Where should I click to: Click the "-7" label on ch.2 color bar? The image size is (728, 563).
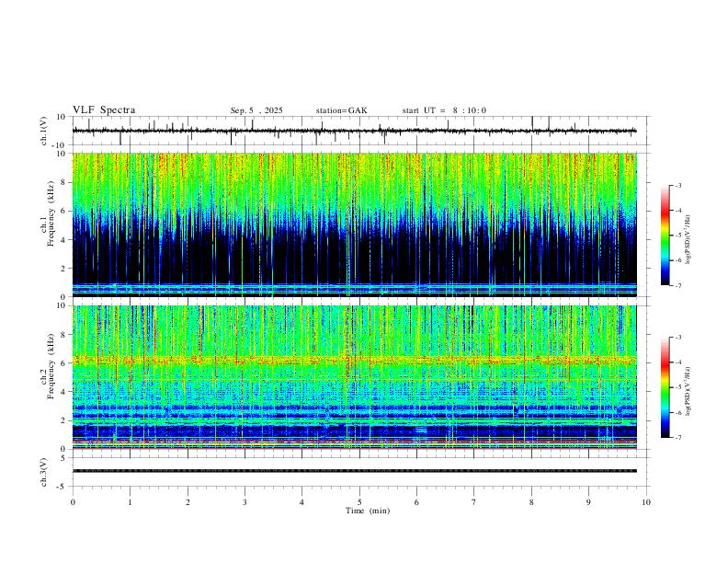(678, 438)
